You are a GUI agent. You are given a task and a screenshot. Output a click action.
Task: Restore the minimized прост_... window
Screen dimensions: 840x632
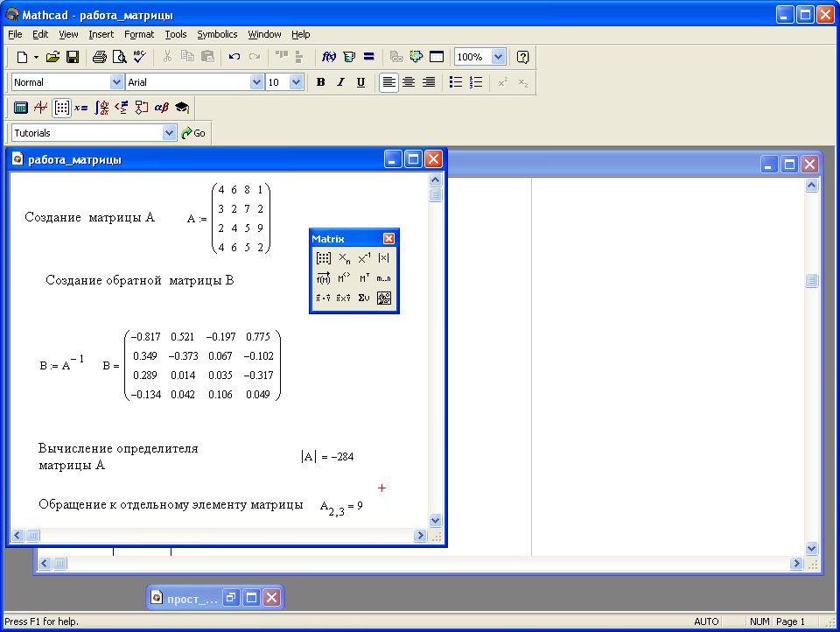click(231, 597)
